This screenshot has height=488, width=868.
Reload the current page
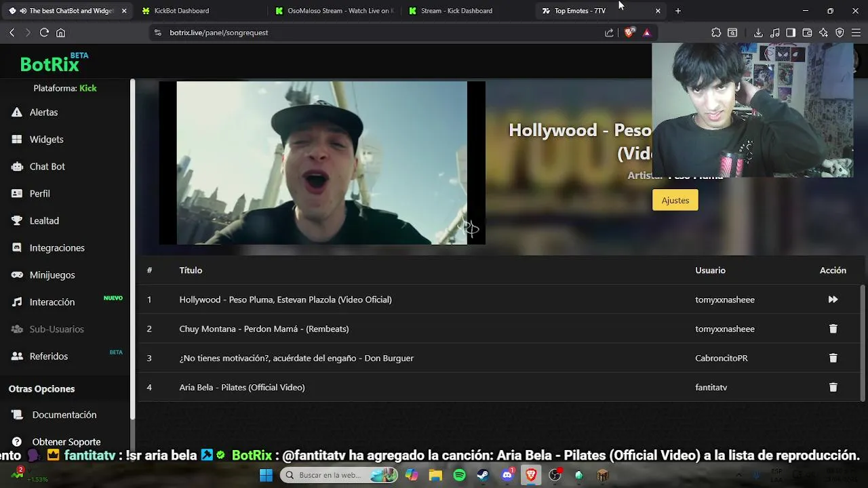(44, 33)
